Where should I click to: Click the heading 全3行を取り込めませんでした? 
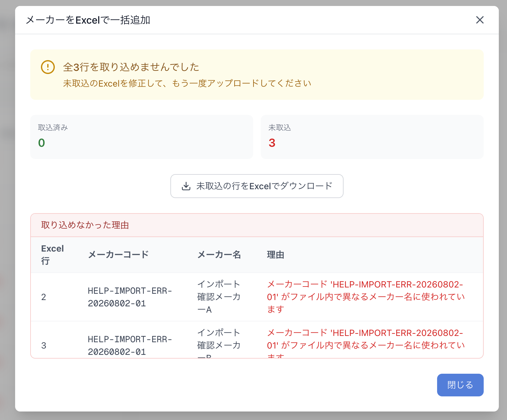click(131, 67)
